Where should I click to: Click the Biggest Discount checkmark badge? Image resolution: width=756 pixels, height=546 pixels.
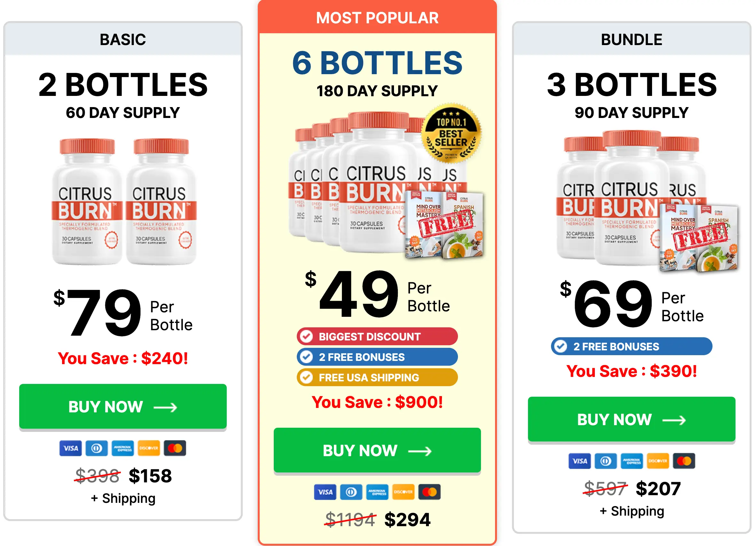tap(306, 337)
